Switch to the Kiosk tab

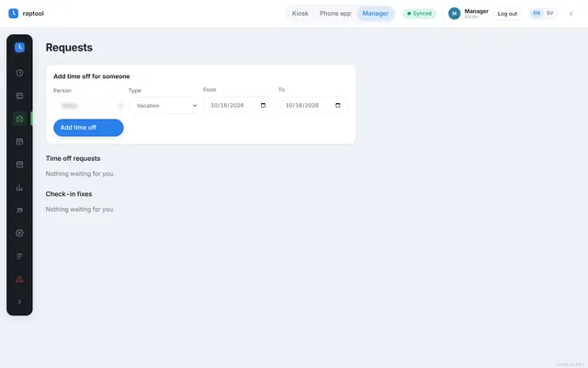pyautogui.click(x=300, y=14)
